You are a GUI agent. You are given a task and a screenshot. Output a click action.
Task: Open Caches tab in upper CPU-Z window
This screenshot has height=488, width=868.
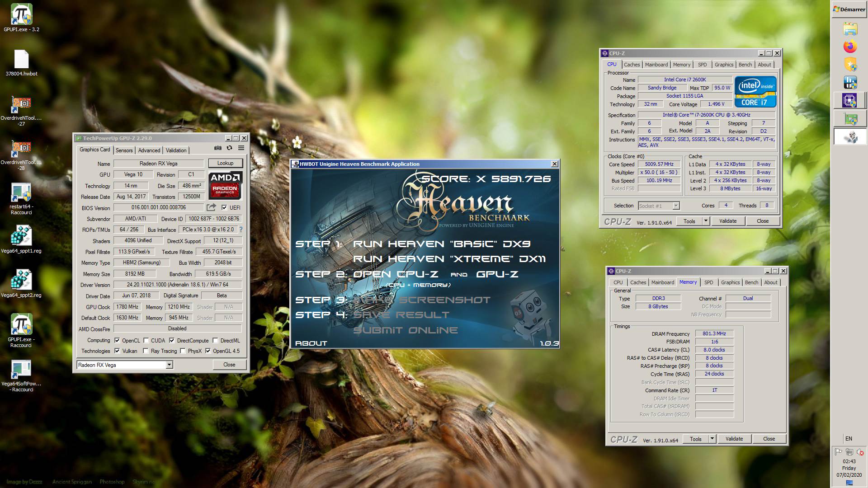pos(632,65)
